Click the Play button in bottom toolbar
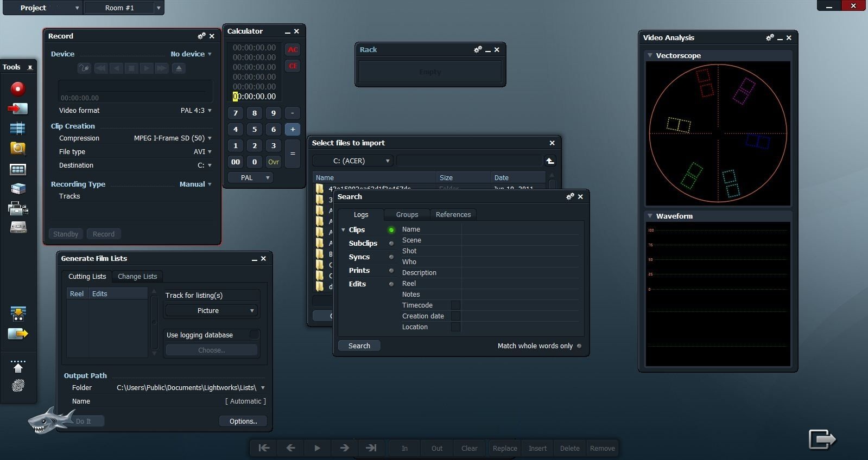This screenshot has height=460, width=868. pos(317,448)
